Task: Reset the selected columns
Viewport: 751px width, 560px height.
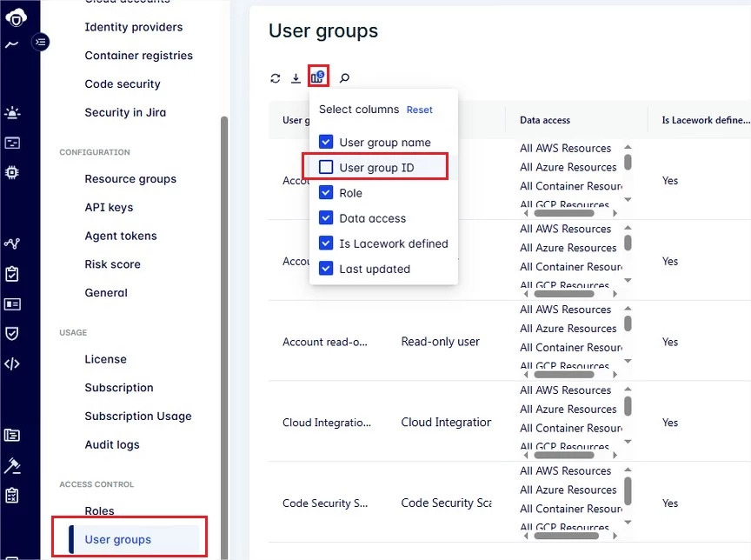Action: click(420, 110)
